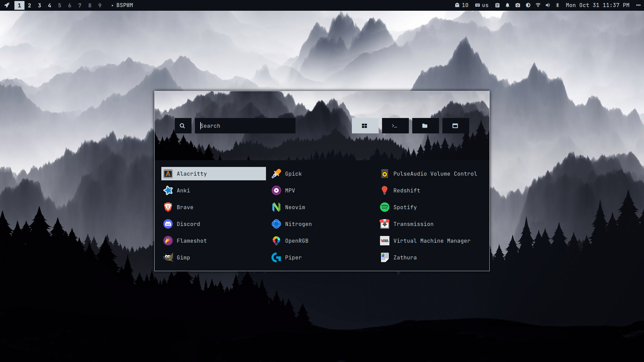Image resolution: width=644 pixels, height=362 pixels.
Task: Open the notification bell in the bar
Action: coord(507,5)
